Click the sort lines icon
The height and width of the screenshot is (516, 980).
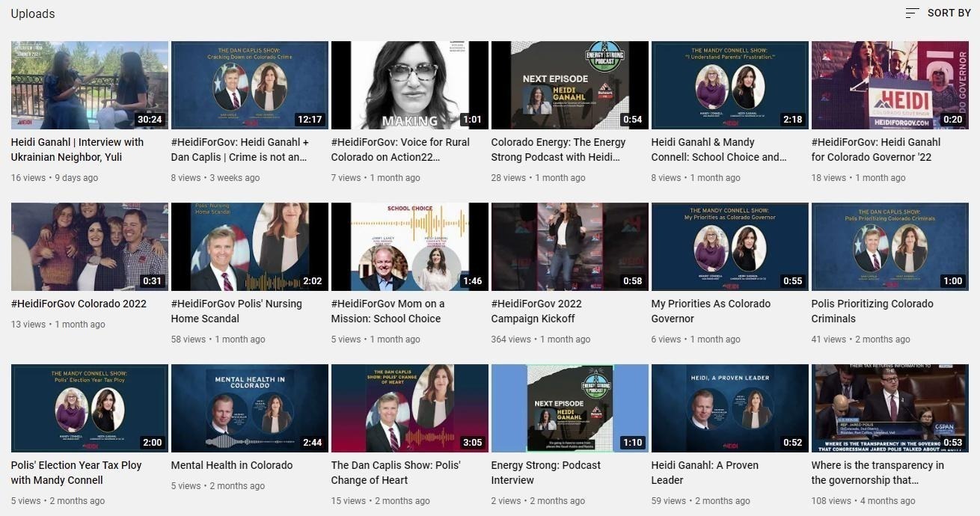pyautogui.click(x=912, y=13)
